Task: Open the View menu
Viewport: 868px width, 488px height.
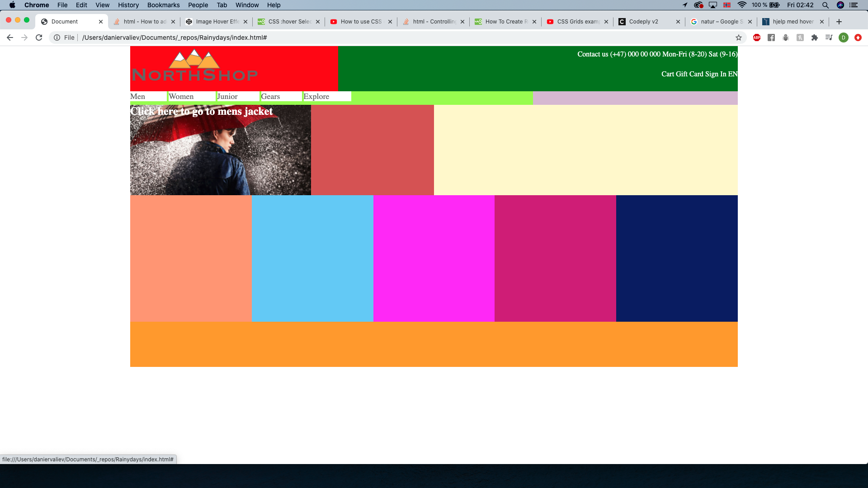Action: coord(102,5)
